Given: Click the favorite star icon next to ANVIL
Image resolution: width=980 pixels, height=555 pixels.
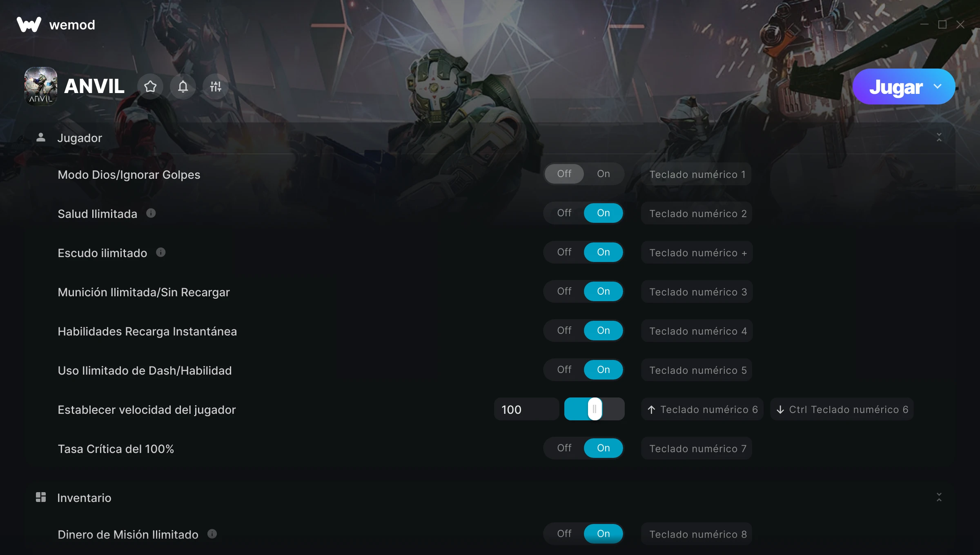Looking at the screenshot, I should coord(150,87).
